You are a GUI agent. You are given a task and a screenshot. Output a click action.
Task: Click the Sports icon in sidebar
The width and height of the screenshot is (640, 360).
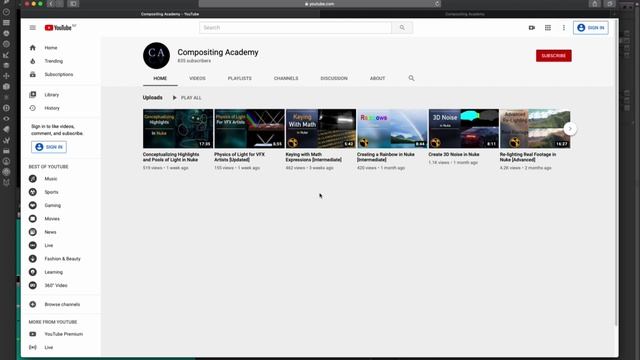tap(33, 192)
